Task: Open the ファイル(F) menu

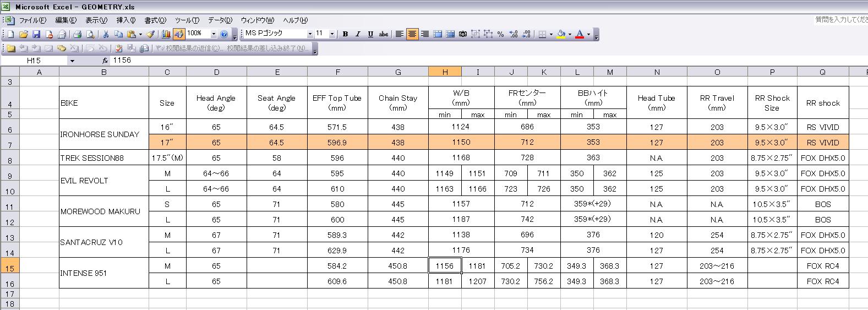Action: click(32, 20)
